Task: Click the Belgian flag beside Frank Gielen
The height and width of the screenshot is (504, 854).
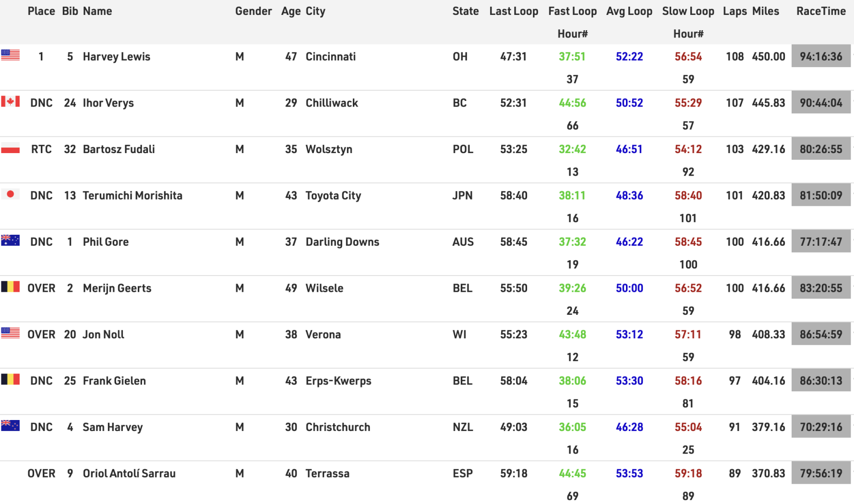Action: coord(10,379)
